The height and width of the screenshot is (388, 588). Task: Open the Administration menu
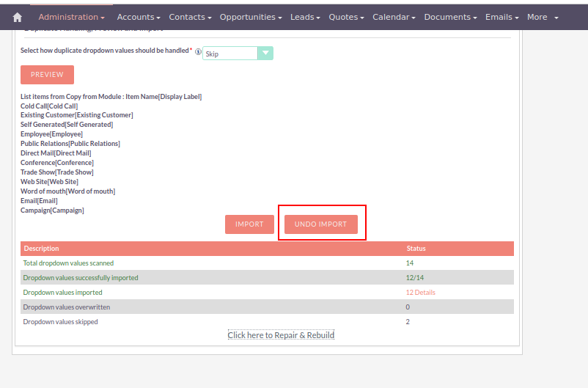71,17
